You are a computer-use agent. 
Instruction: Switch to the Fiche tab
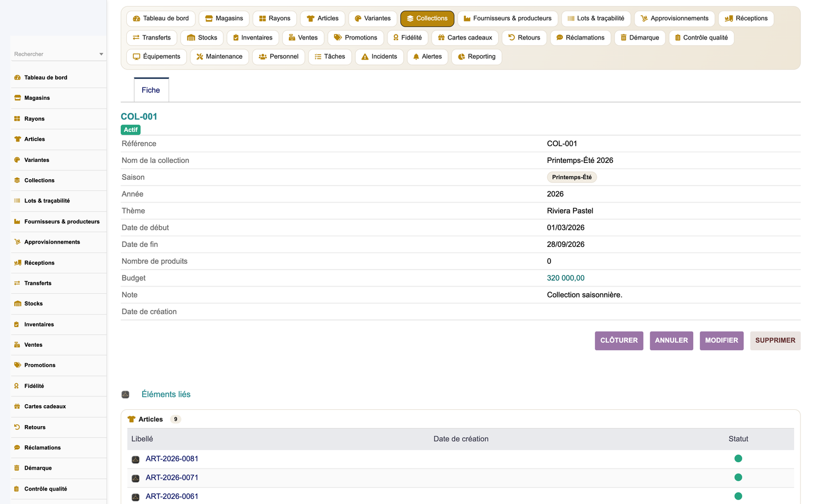(151, 90)
